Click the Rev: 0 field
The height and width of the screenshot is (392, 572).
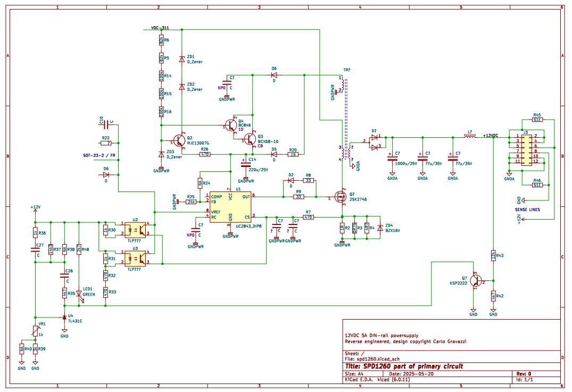(524, 374)
